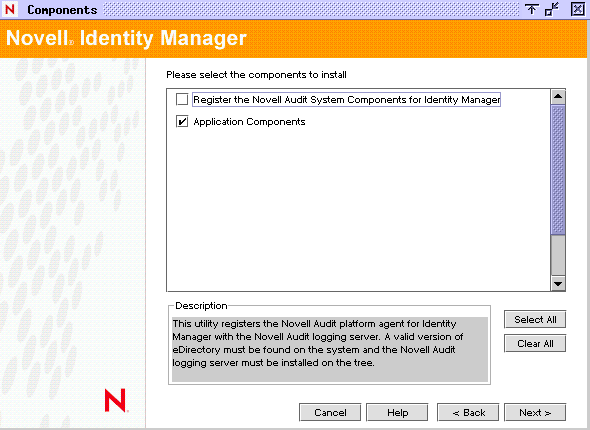Close the Components window
This screenshot has height=430, width=590.
coord(578,9)
